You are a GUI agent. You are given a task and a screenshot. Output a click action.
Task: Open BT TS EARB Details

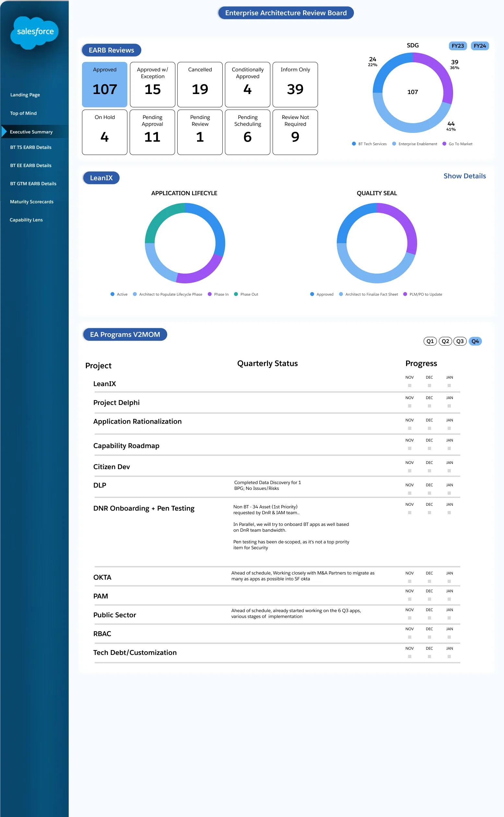(31, 147)
